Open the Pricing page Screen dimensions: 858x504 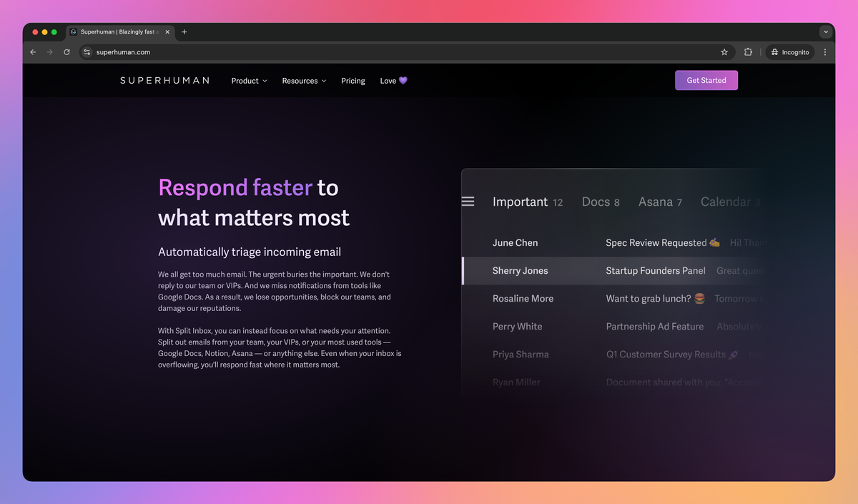(x=353, y=81)
